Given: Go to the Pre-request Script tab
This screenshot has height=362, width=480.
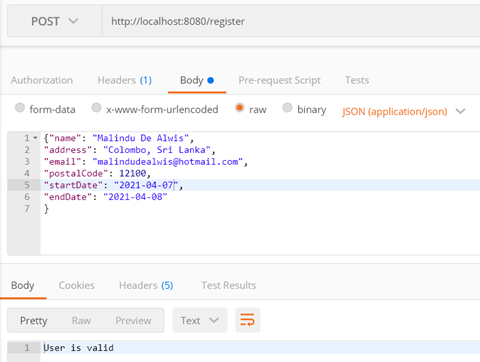Looking at the screenshot, I should tap(280, 80).
